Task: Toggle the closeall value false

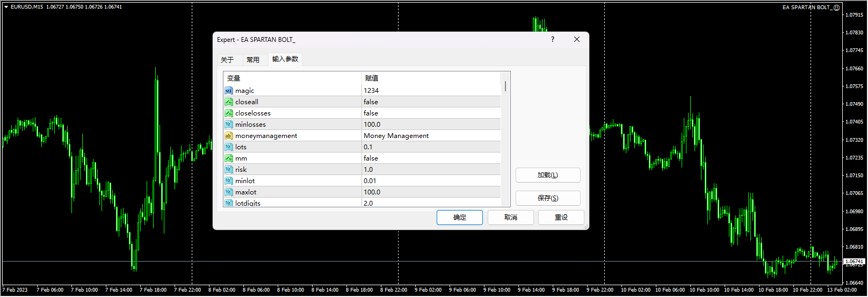Action: coord(371,102)
